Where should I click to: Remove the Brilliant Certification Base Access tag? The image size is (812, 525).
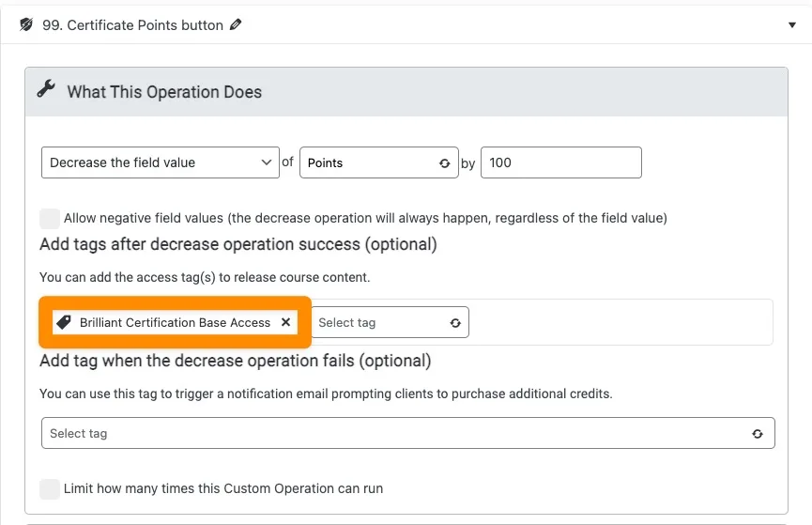click(285, 322)
